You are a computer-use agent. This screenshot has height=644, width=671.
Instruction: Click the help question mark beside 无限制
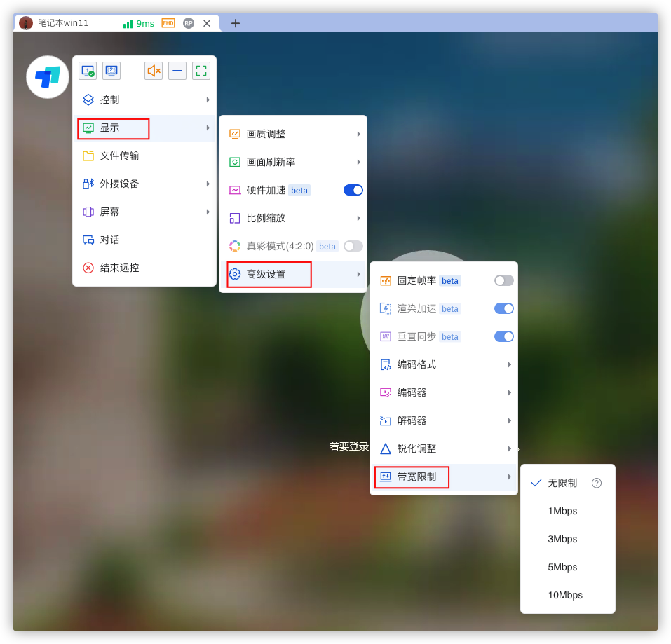click(597, 483)
